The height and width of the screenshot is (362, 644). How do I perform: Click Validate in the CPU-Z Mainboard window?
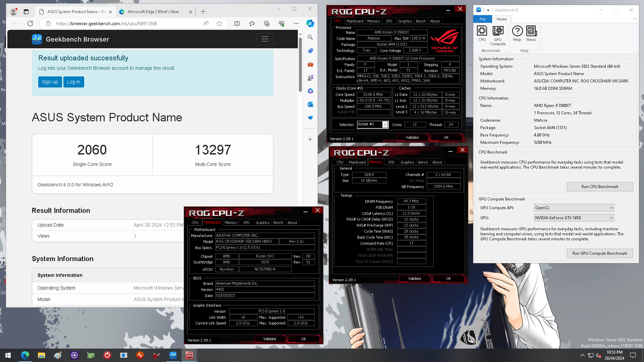pyautogui.click(x=270, y=339)
